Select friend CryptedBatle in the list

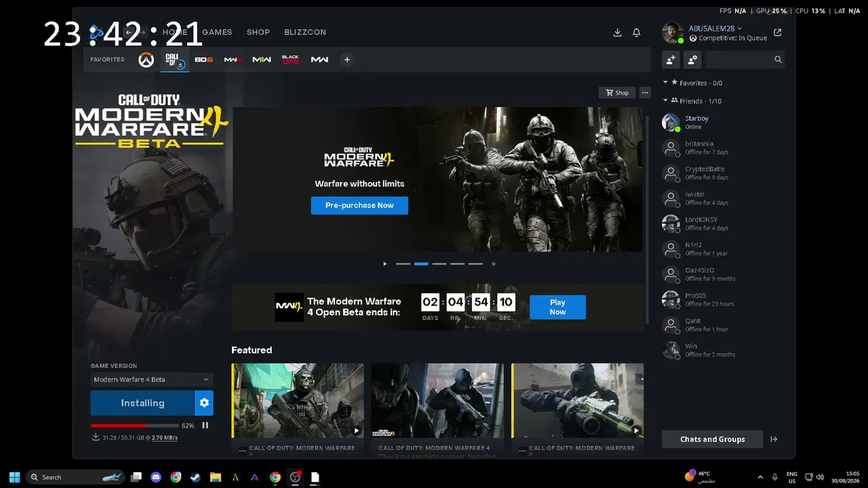[x=722, y=173]
